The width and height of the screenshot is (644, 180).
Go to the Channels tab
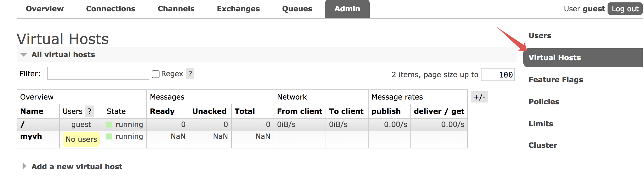(176, 9)
